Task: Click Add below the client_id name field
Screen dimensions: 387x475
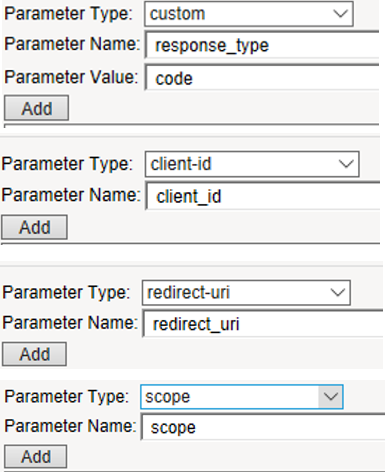Action: [34, 227]
